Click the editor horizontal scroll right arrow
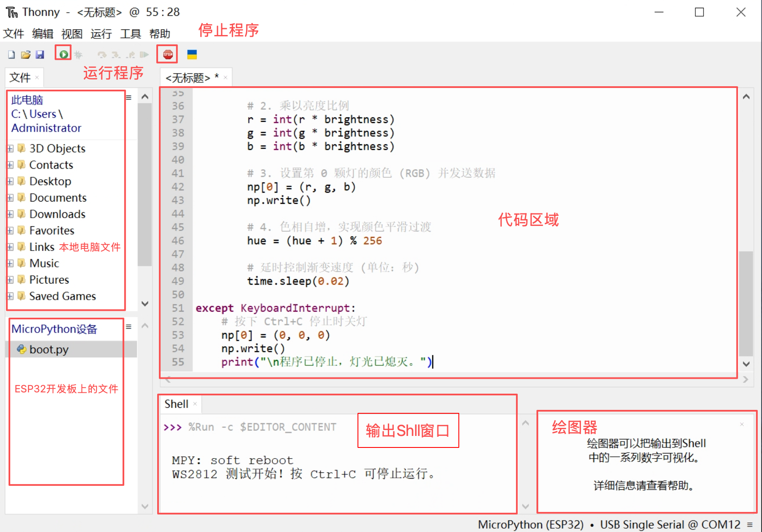 [745, 379]
